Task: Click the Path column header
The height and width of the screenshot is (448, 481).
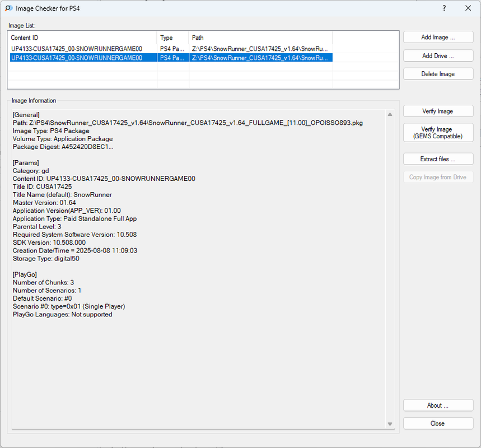Action: pos(260,38)
